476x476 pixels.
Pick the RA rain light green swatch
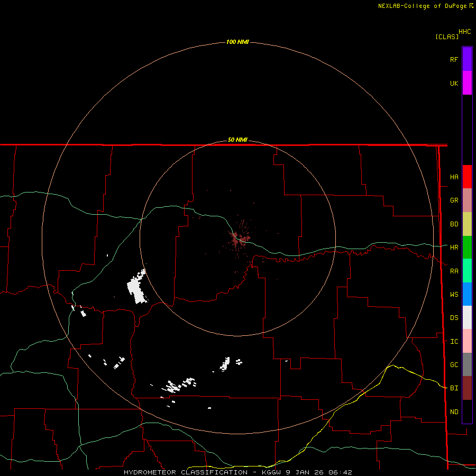467,271
